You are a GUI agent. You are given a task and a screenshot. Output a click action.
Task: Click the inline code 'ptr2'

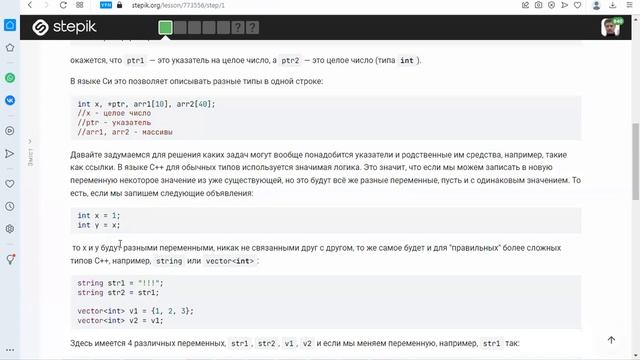290,60
